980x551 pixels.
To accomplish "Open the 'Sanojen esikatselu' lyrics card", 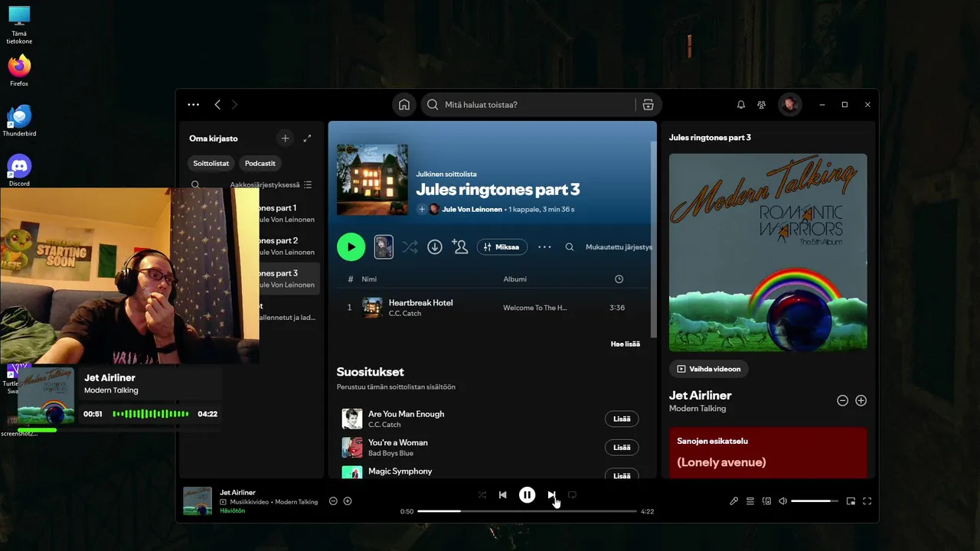I will pyautogui.click(x=768, y=453).
